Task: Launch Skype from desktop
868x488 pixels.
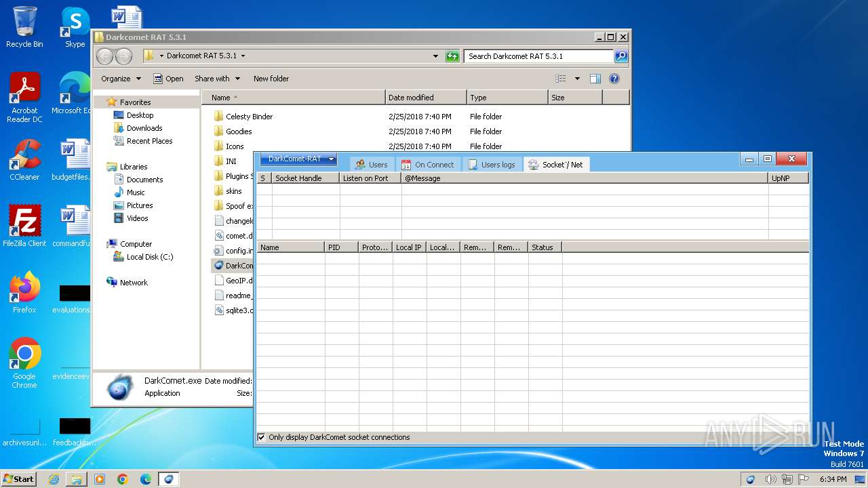Action: (75, 27)
